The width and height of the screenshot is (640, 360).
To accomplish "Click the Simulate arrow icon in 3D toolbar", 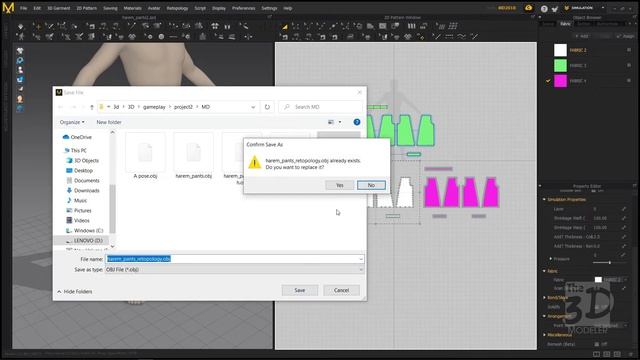I will 20,27.
